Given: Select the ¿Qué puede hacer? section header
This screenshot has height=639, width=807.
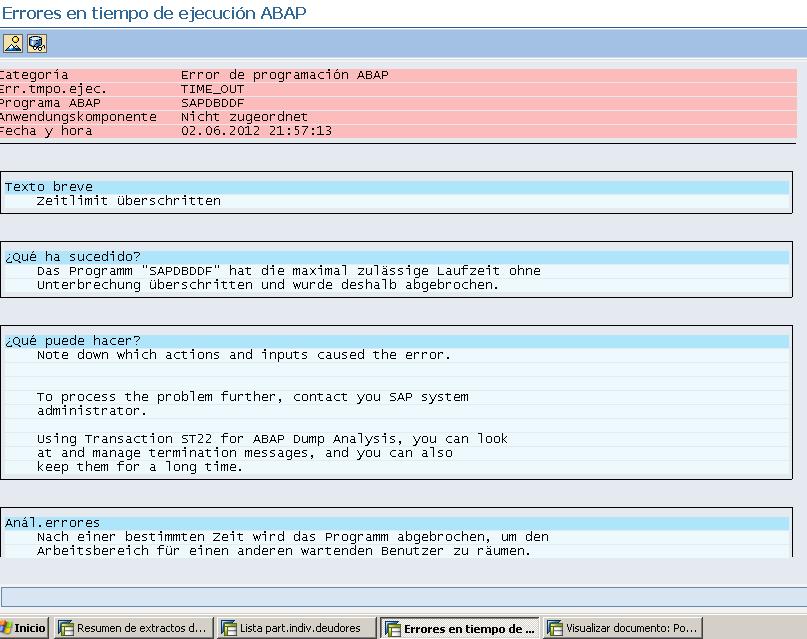Looking at the screenshot, I should pos(396,341).
